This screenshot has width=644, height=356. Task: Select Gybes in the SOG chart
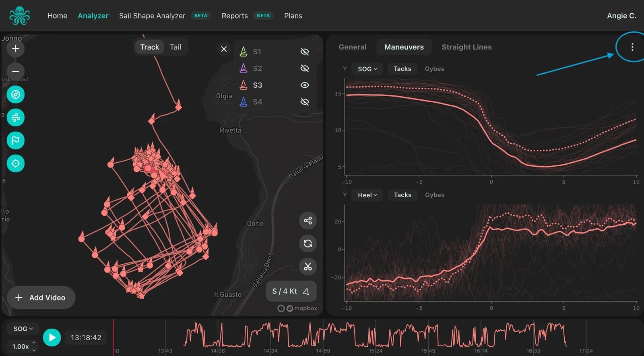point(434,69)
